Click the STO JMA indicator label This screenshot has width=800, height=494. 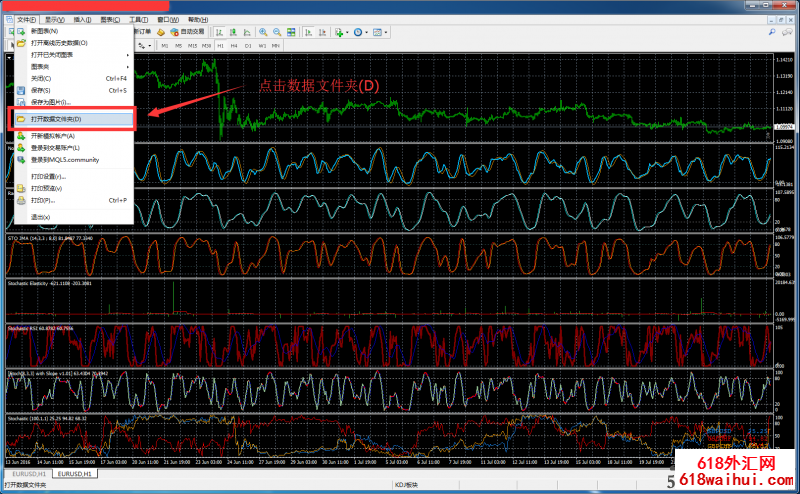pos(50,238)
